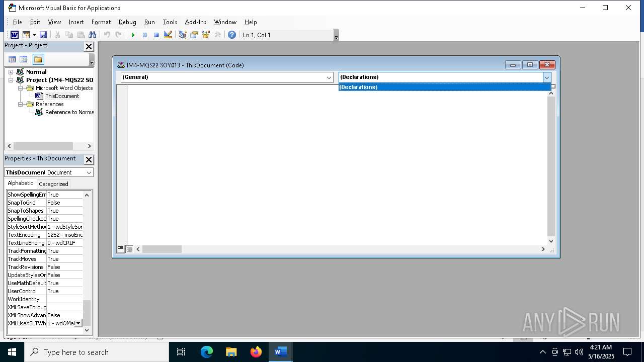Click the code window horizontal scrollbar thumb

(162, 249)
